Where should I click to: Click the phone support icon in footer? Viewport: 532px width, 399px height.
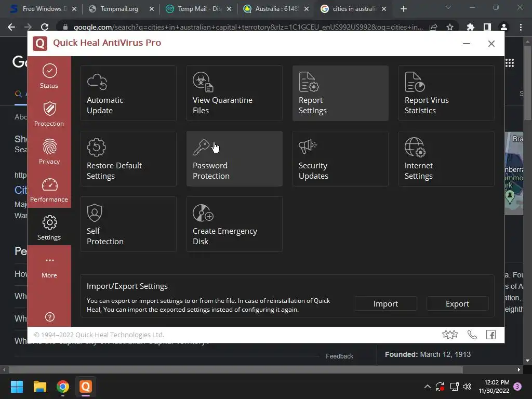(472, 335)
